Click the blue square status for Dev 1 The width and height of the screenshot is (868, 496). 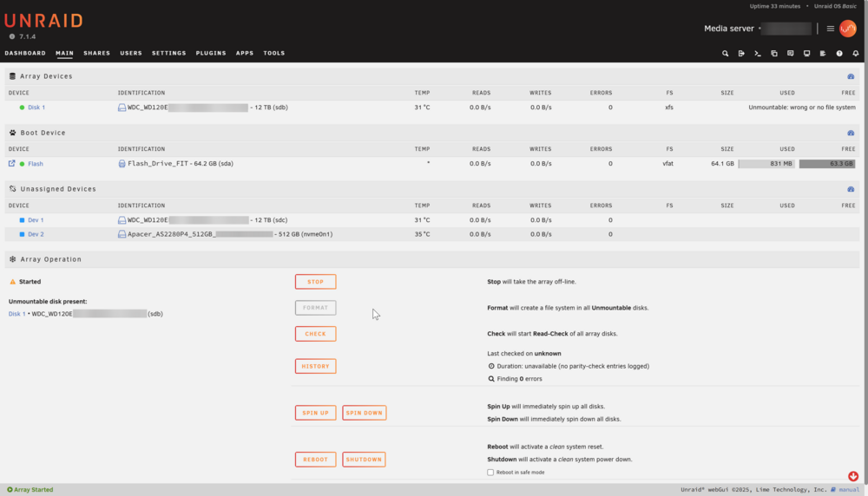click(x=23, y=220)
